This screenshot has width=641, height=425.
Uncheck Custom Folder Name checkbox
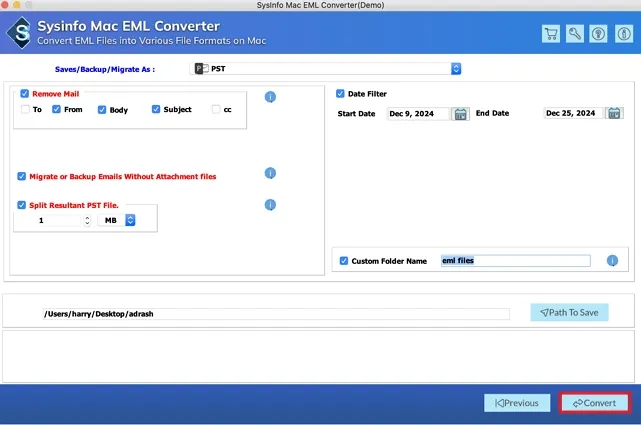(x=344, y=261)
